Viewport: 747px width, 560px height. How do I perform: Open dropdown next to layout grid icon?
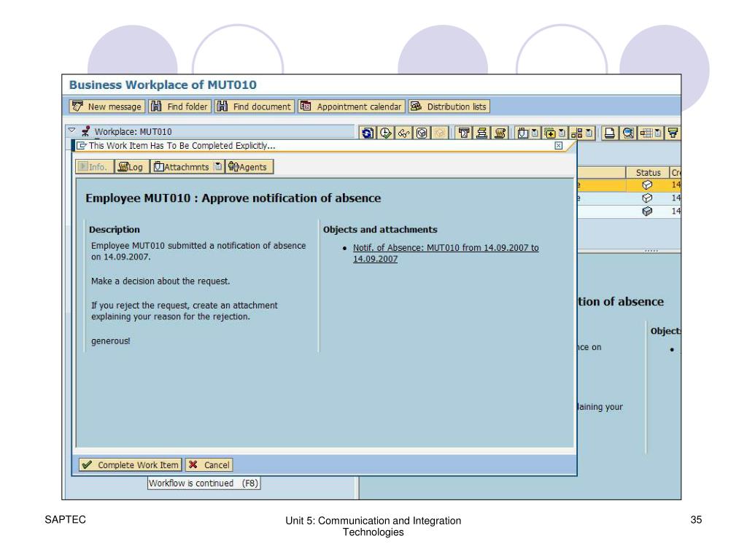pyautogui.click(x=658, y=133)
